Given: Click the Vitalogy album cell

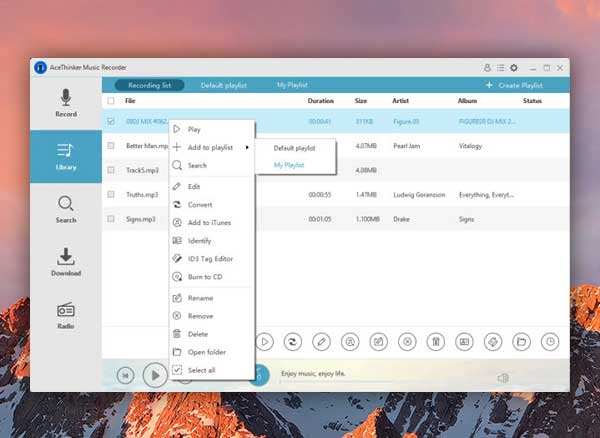Looking at the screenshot, I should (x=470, y=146).
